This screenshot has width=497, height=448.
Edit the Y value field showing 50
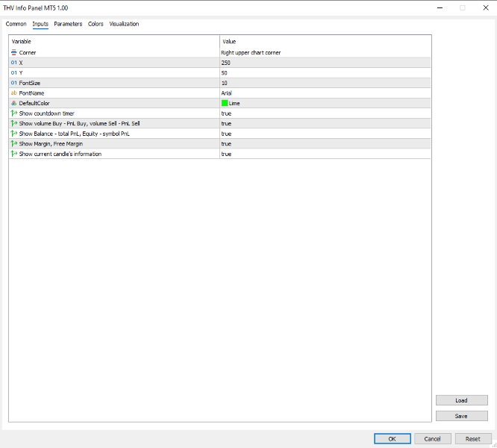[325, 73]
